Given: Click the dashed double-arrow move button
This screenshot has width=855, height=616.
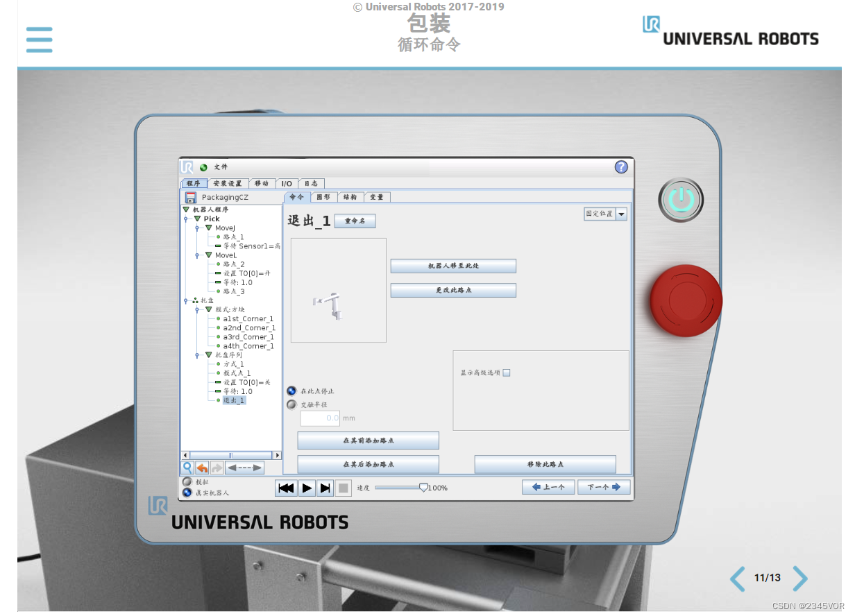Looking at the screenshot, I should [x=245, y=468].
